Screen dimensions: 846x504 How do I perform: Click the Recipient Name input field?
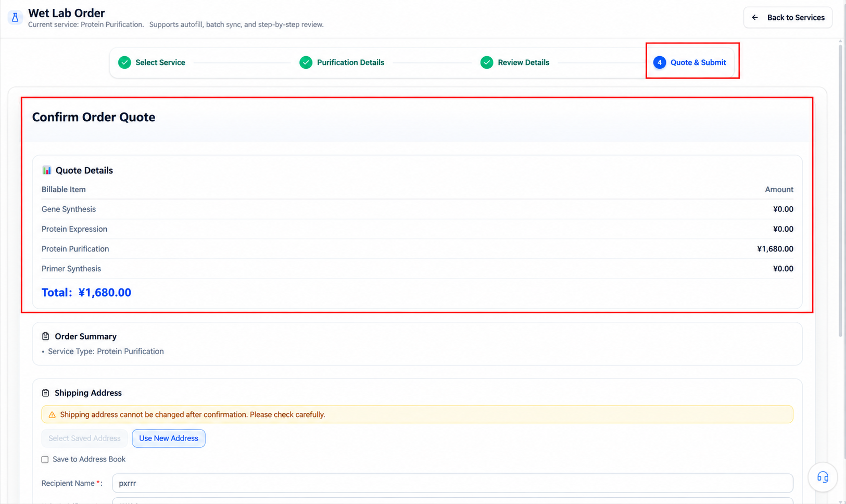click(x=452, y=483)
